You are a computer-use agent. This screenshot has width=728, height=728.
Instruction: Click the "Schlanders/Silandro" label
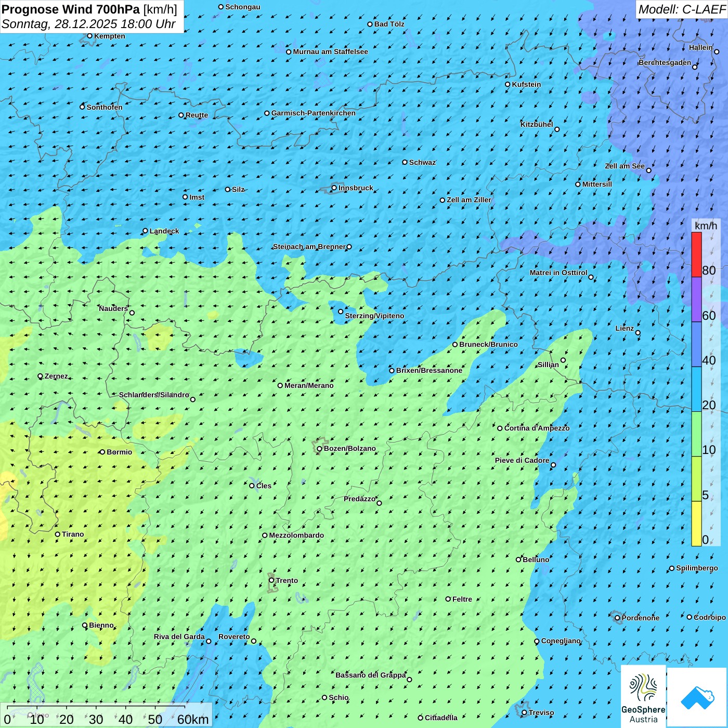click(154, 395)
